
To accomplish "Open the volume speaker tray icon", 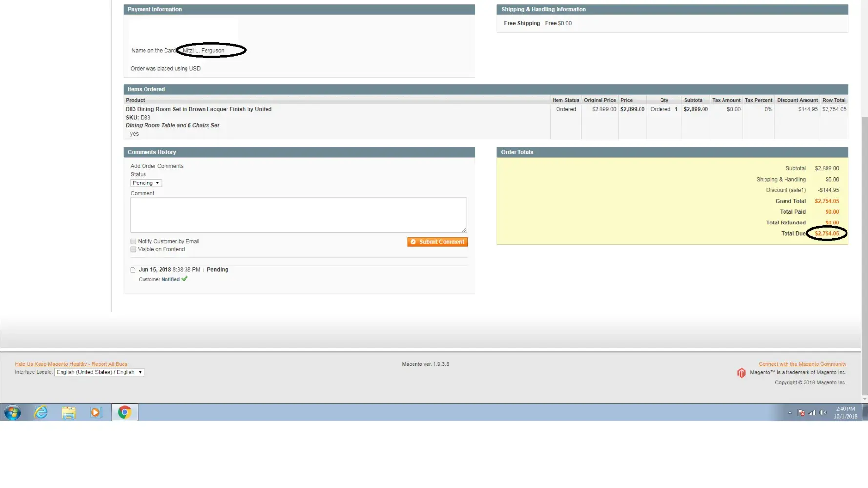I will click(x=823, y=413).
